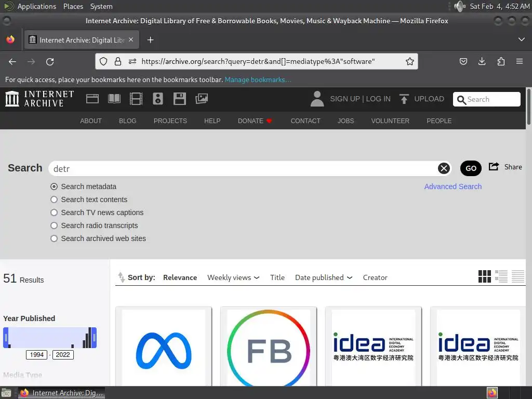
Task: Sort results by Creator
Action: (x=375, y=277)
